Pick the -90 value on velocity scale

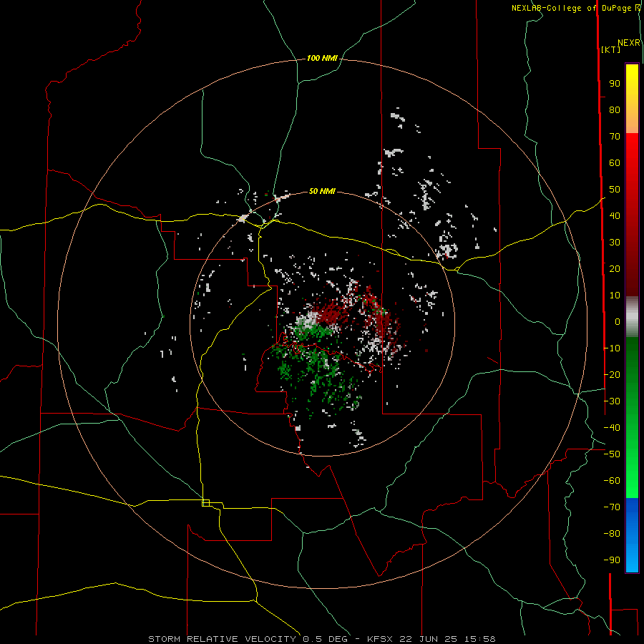[612, 560]
